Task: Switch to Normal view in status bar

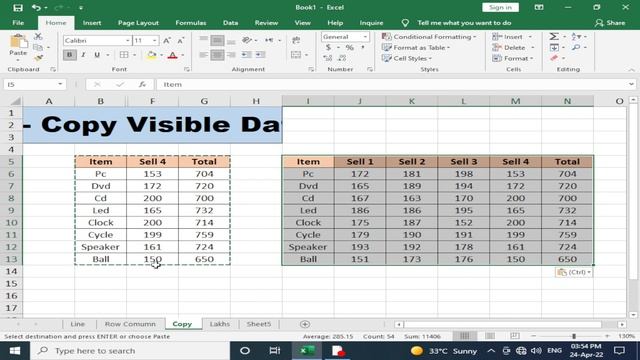Action: (x=464, y=336)
